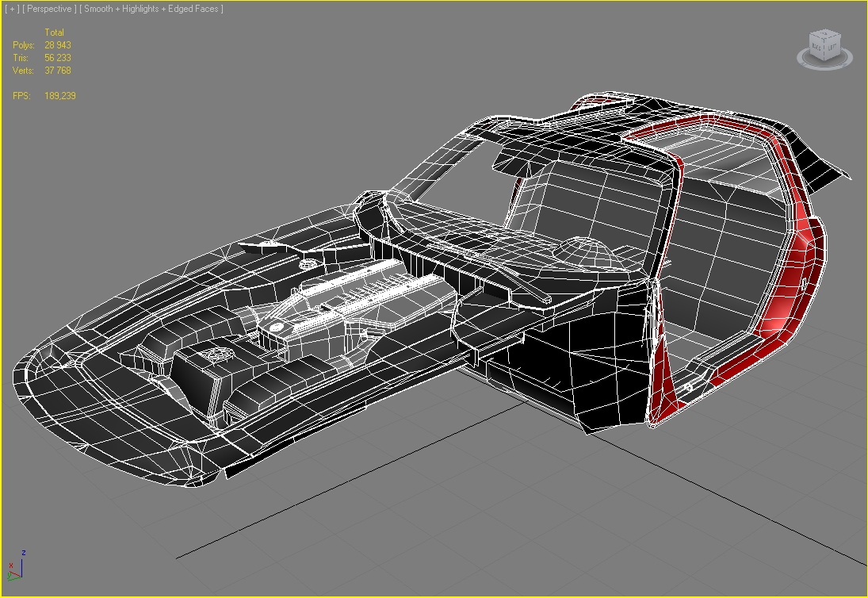Open the viewport [+] general menu

pyautogui.click(x=12, y=9)
